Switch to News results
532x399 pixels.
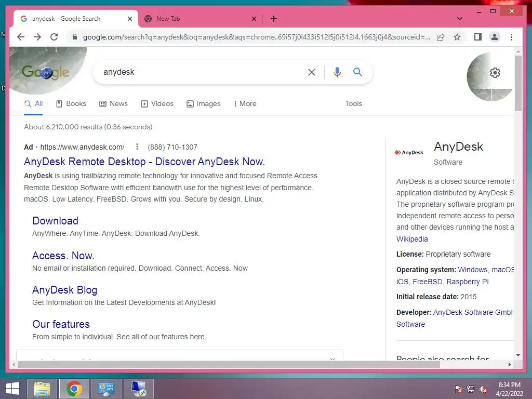pos(113,103)
